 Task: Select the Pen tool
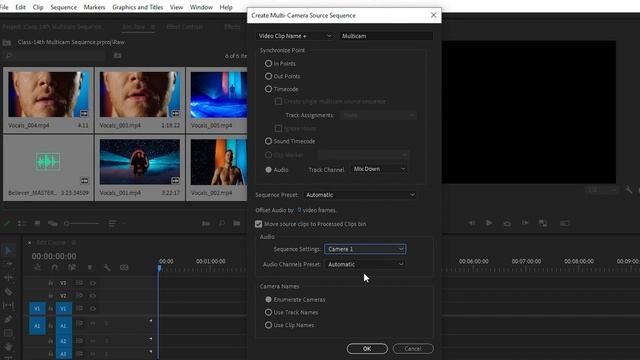(8, 319)
